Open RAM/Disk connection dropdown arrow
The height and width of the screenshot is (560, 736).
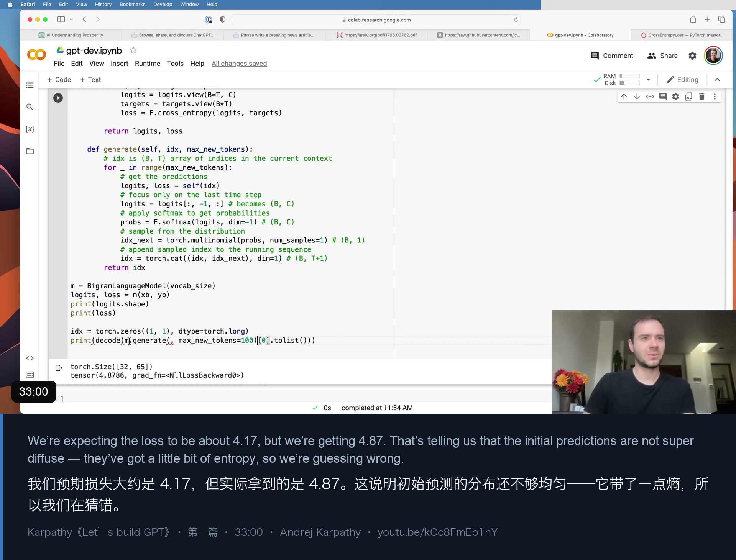pos(648,80)
